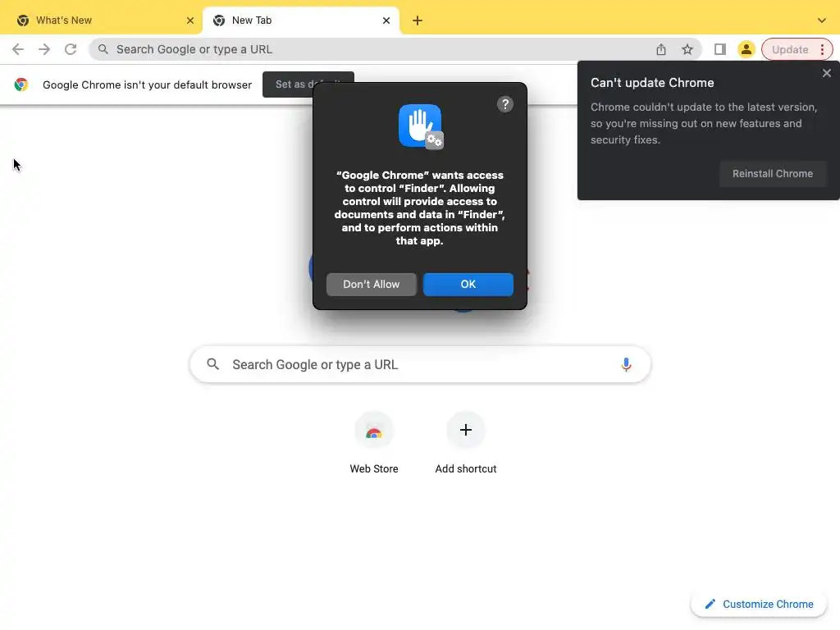Open the side panel icon
Viewport: 840px width, 630px height.
pos(720,49)
